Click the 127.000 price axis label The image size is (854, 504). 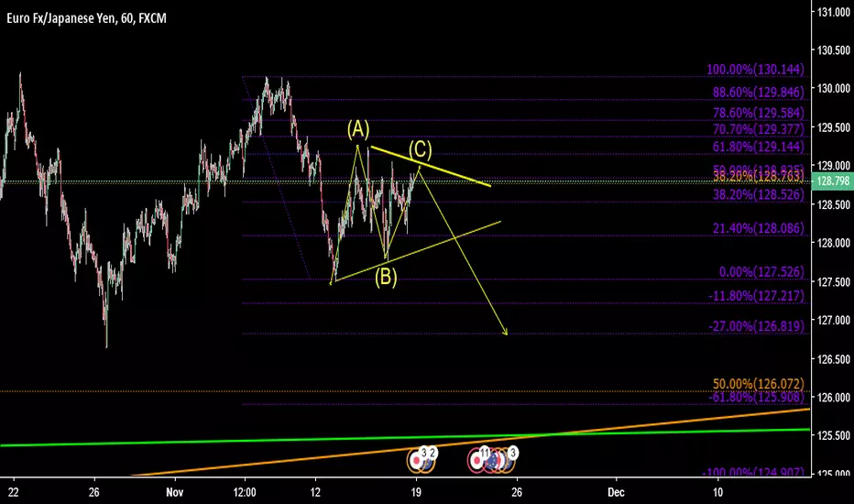(834, 320)
